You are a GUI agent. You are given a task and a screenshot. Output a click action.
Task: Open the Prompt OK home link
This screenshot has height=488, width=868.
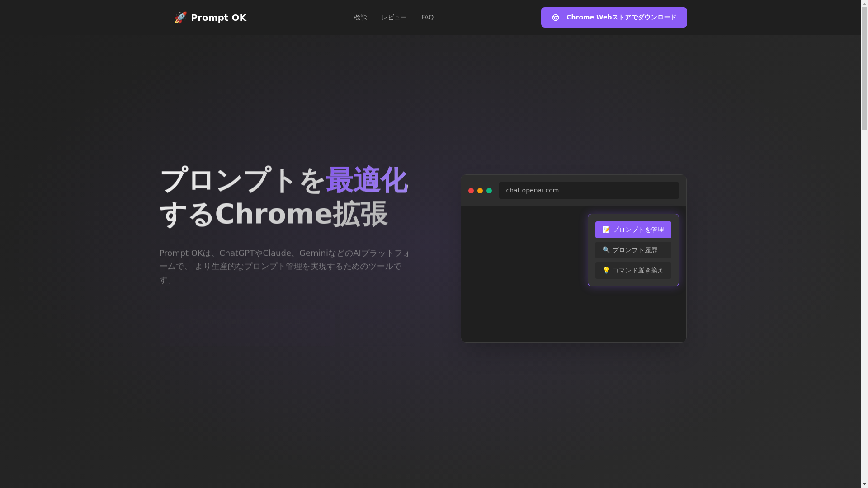point(210,18)
